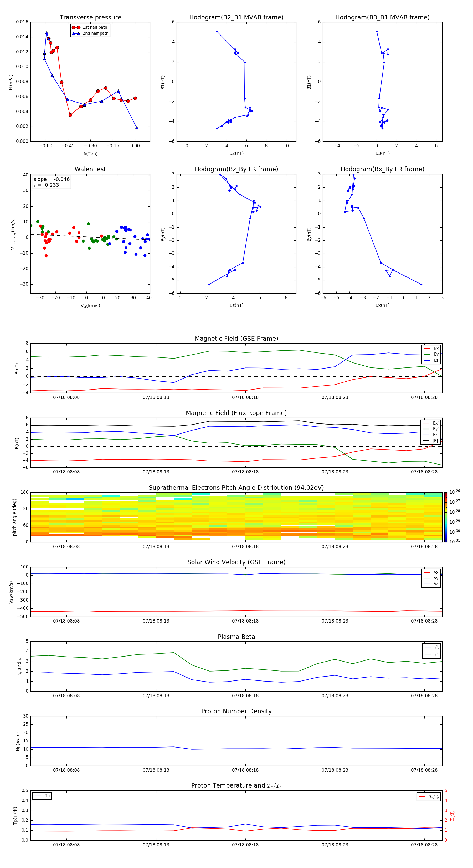Click the 'slope = -0.046' annotation

52,179
